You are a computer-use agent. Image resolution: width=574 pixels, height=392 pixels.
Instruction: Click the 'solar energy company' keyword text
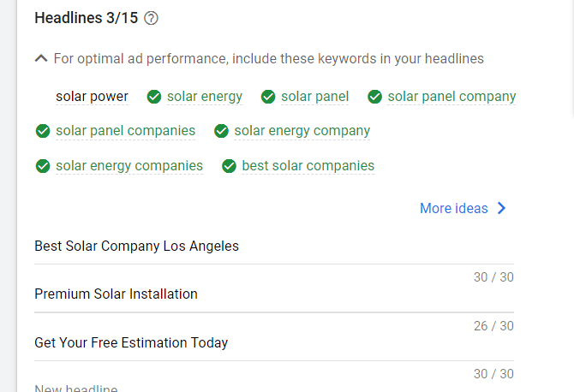[302, 131]
